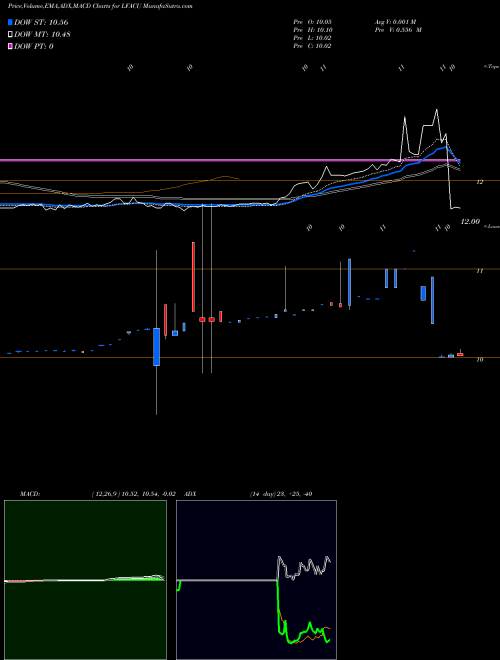Click the chart title mentioning LFACU MunafaSutra.com
Image resolution: width=500 pixels, height=660 pixels.
pyautogui.click(x=100, y=7)
